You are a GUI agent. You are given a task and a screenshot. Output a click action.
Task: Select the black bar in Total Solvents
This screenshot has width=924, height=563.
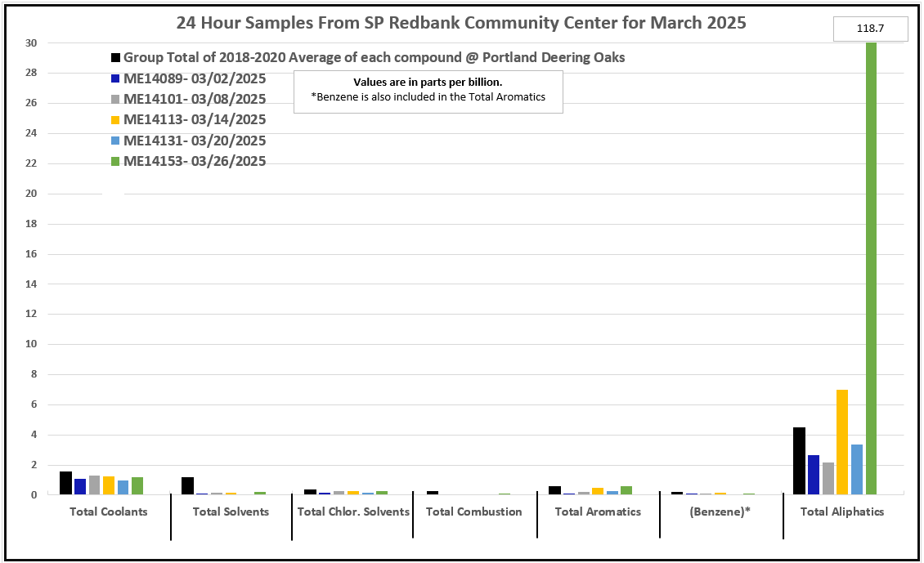pos(187,485)
